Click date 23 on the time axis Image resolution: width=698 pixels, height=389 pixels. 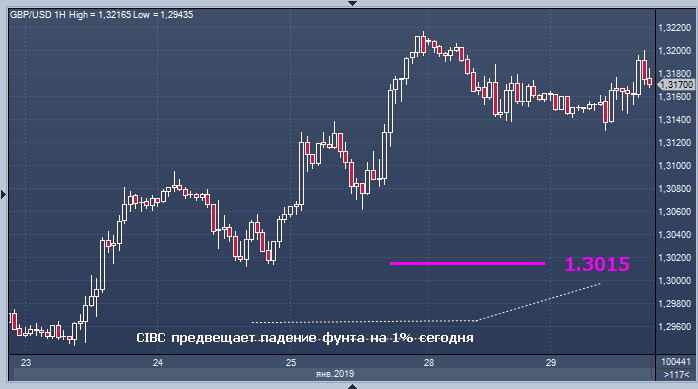26,363
